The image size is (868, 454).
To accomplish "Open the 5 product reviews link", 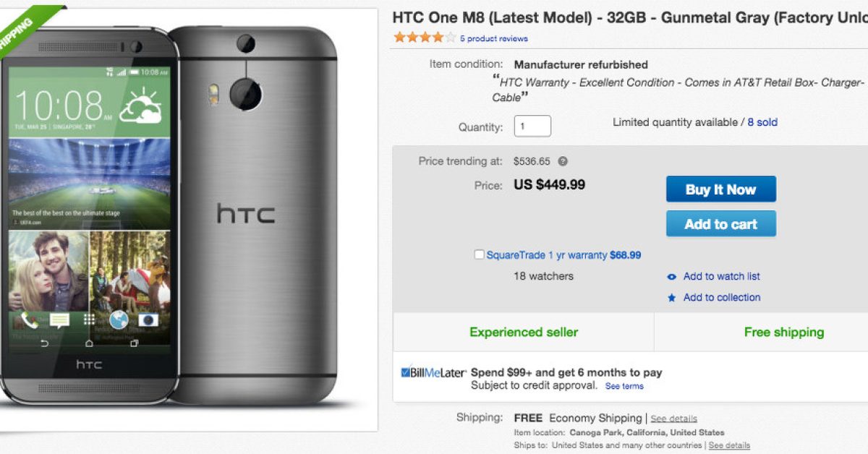I will tap(494, 39).
